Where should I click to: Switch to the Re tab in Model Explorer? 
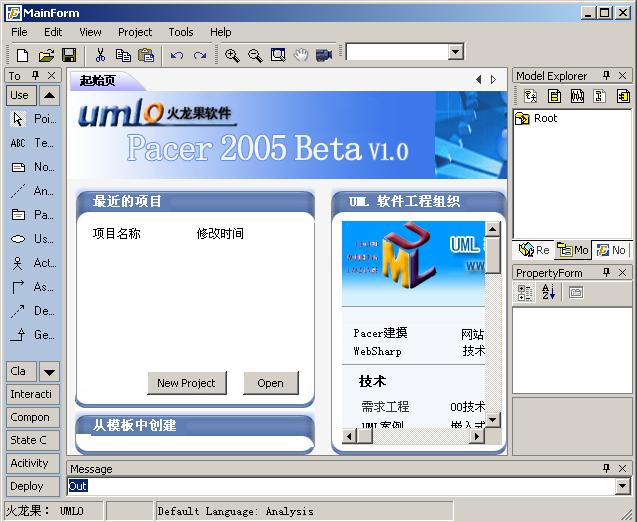coord(535,250)
